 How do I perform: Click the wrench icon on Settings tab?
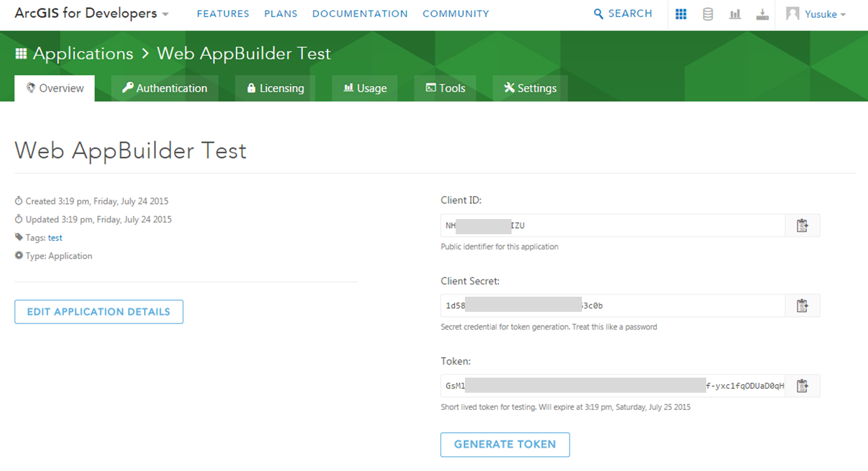tap(509, 87)
